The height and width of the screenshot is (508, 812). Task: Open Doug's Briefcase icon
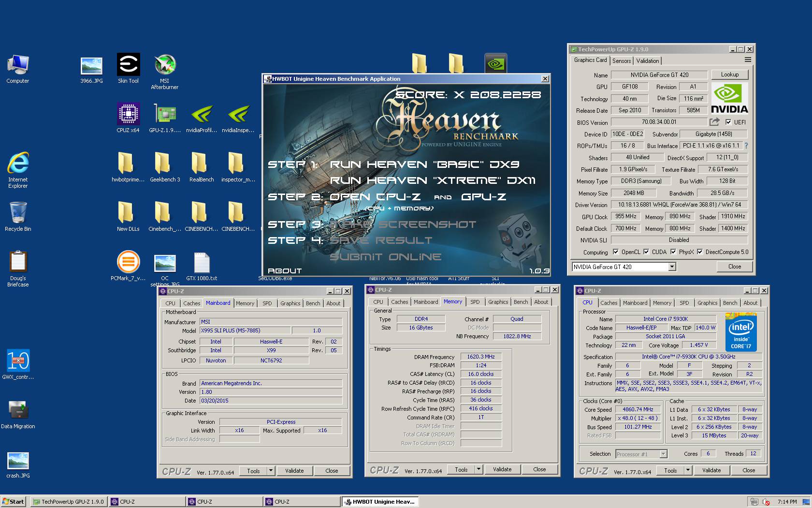[x=18, y=269]
